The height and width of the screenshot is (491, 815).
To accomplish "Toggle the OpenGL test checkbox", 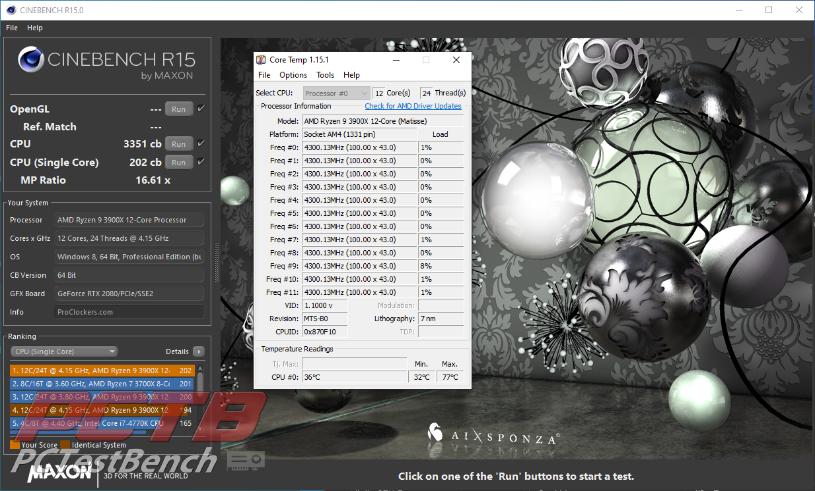I will (x=201, y=109).
